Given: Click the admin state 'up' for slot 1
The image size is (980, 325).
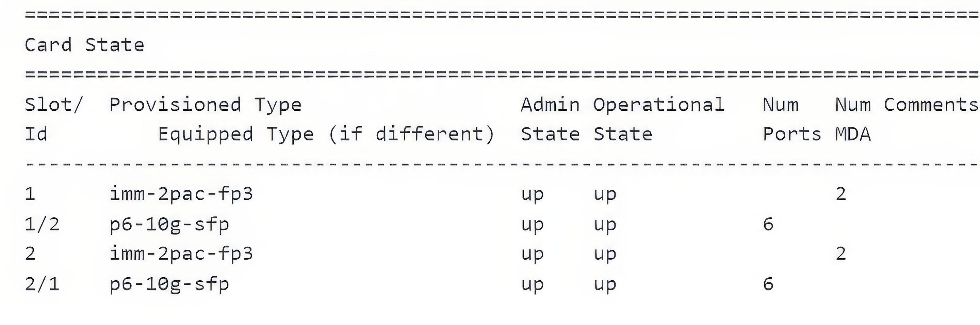Looking at the screenshot, I should [x=532, y=195].
